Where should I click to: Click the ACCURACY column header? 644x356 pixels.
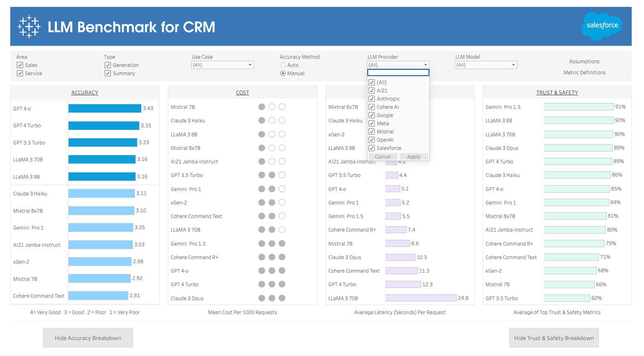[x=85, y=92]
